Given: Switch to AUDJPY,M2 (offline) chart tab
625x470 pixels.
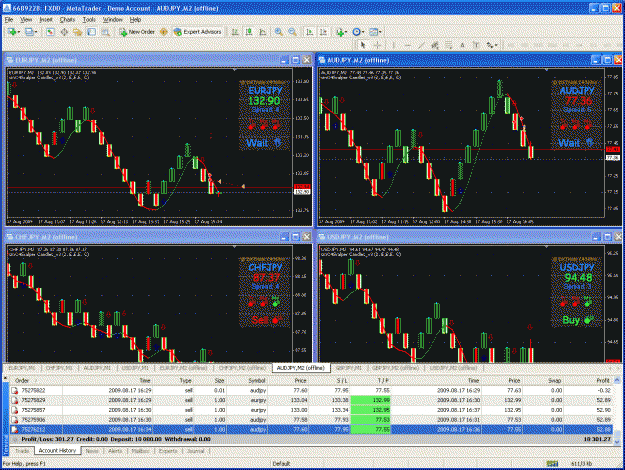Looking at the screenshot, I should point(301,368).
